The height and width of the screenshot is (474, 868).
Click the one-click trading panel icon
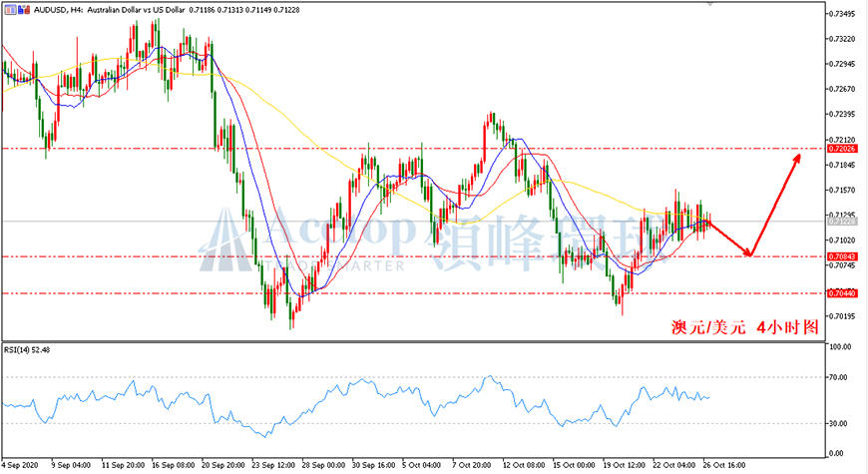click(x=11, y=9)
